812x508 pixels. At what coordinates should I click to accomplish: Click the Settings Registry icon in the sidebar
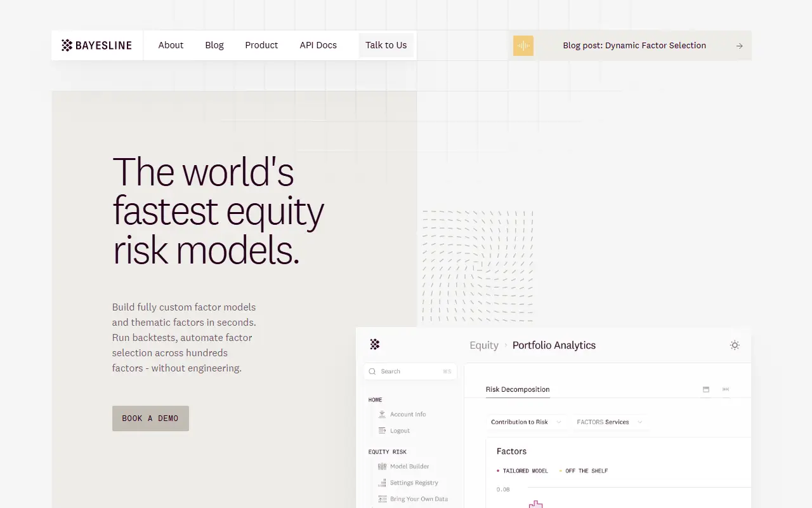click(382, 483)
